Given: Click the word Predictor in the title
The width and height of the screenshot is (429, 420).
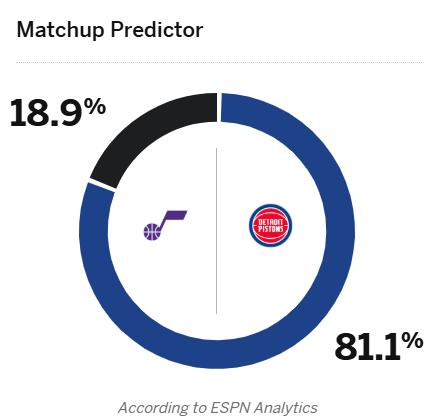Looking at the screenshot, I should [x=157, y=29].
